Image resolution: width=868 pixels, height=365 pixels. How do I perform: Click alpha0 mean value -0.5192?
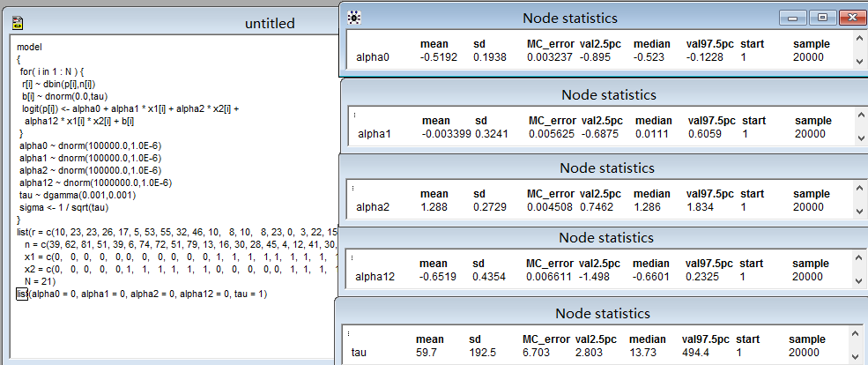click(x=439, y=57)
